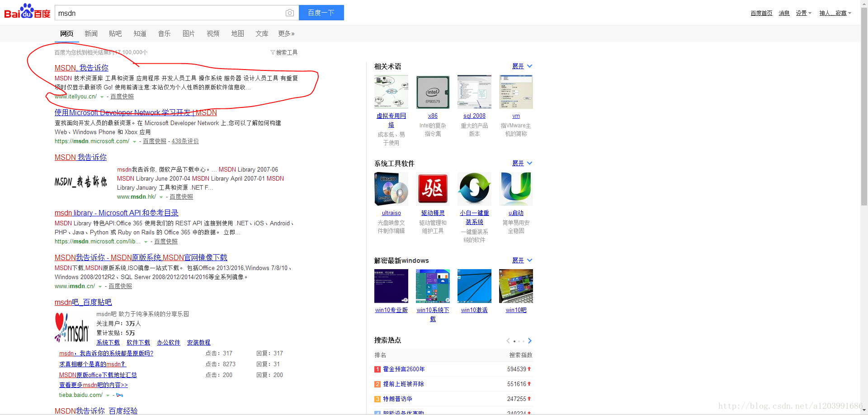Click the camera icon for image search
The width and height of the screenshot is (868, 415).
[x=289, y=13]
